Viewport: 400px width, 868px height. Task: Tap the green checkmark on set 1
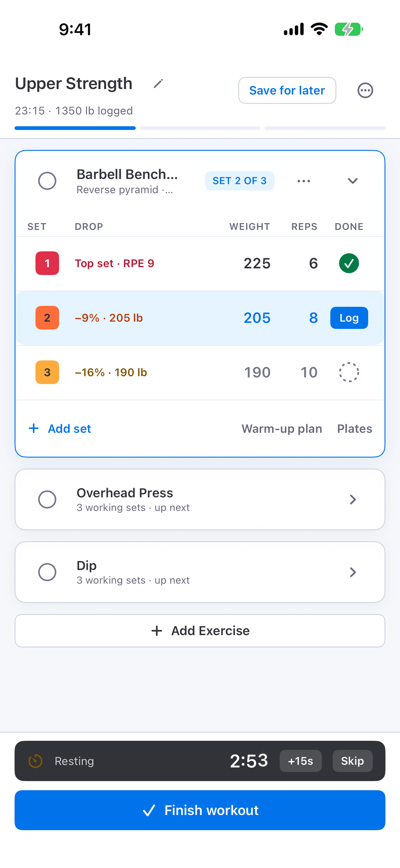349,263
